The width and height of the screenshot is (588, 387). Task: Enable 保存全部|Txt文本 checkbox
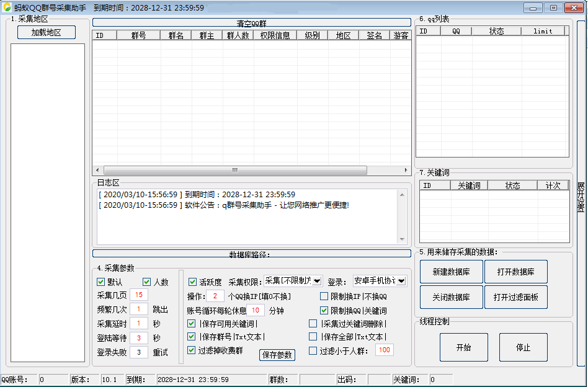tap(313, 336)
